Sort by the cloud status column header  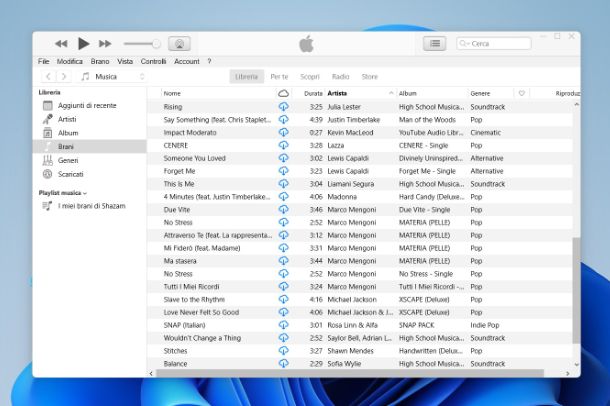coord(283,93)
